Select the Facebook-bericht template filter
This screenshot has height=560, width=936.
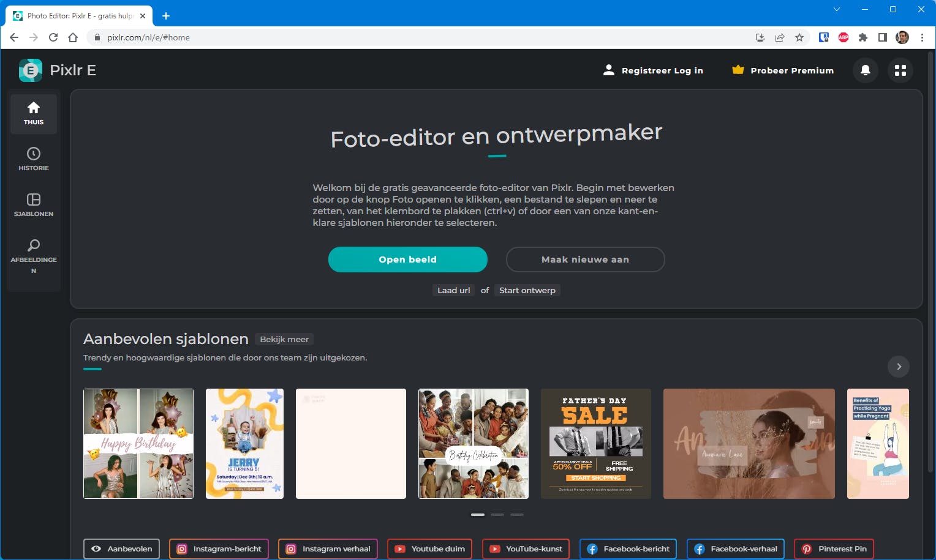628,549
